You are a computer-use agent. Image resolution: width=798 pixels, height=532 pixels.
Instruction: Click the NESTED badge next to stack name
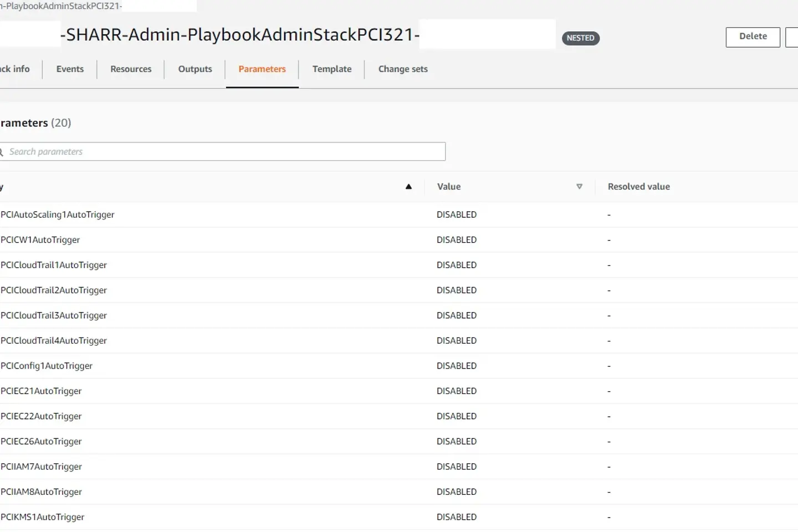click(x=580, y=38)
